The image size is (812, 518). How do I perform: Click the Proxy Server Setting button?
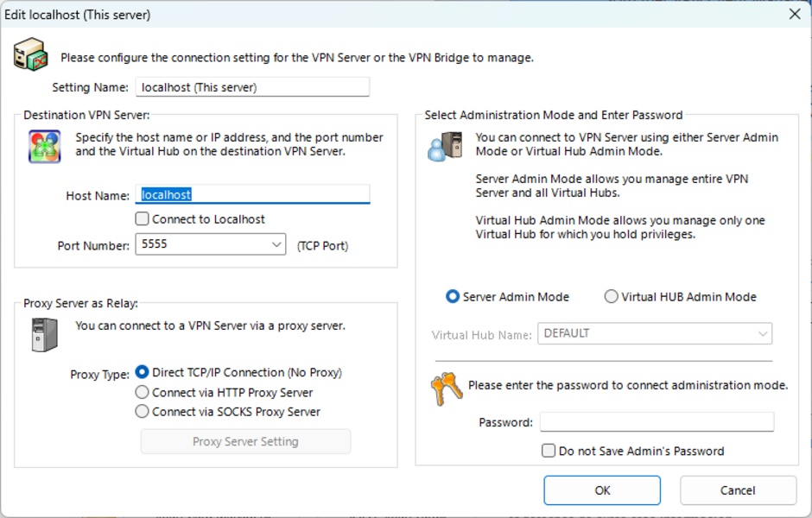(245, 442)
